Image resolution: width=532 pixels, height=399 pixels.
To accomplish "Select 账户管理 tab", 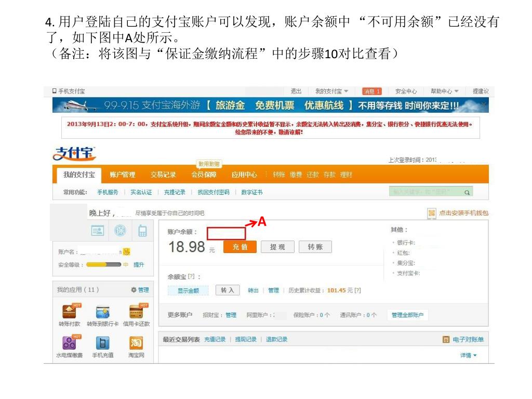I will [x=123, y=175].
